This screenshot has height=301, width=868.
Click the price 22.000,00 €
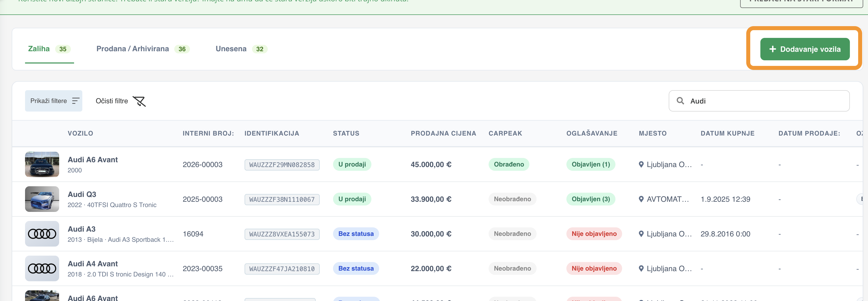[x=431, y=269]
